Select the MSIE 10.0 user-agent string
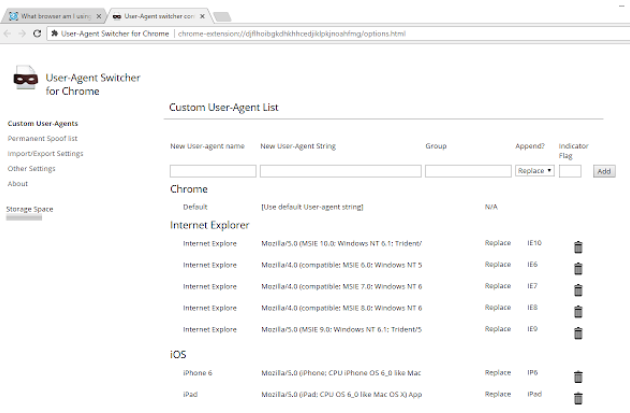 (x=341, y=243)
